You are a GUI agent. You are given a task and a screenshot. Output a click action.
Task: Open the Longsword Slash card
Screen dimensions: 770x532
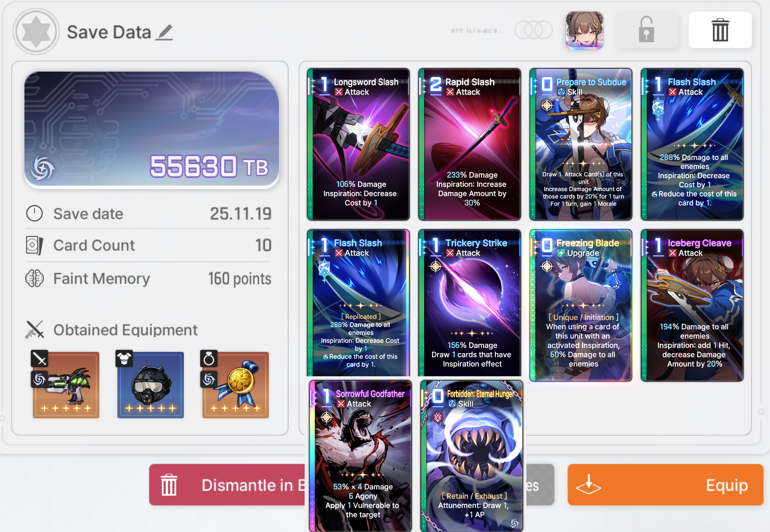[x=358, y=144]
